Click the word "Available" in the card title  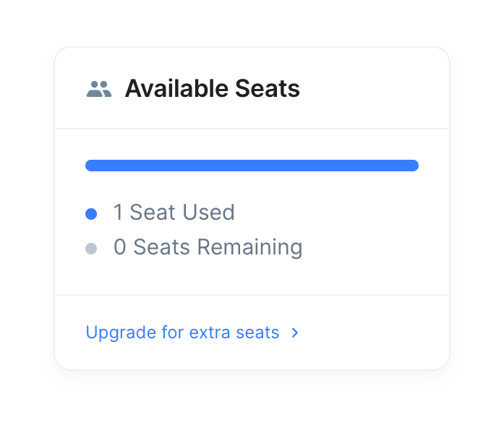(176, 89)
